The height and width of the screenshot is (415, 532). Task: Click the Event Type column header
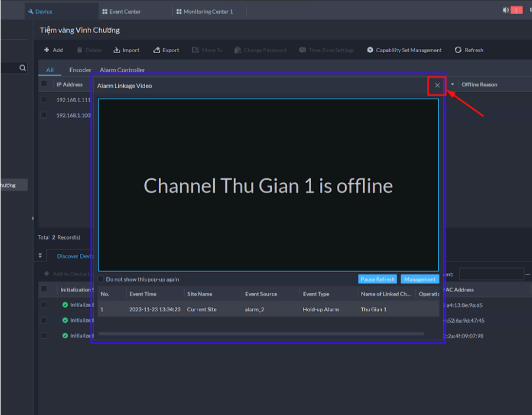(x=316, y=294)
